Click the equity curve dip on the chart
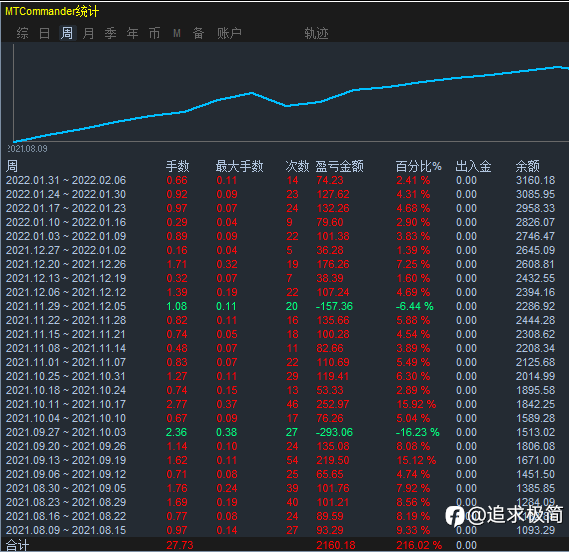This screenshot has height=552, width=569. tap(287, 106)
